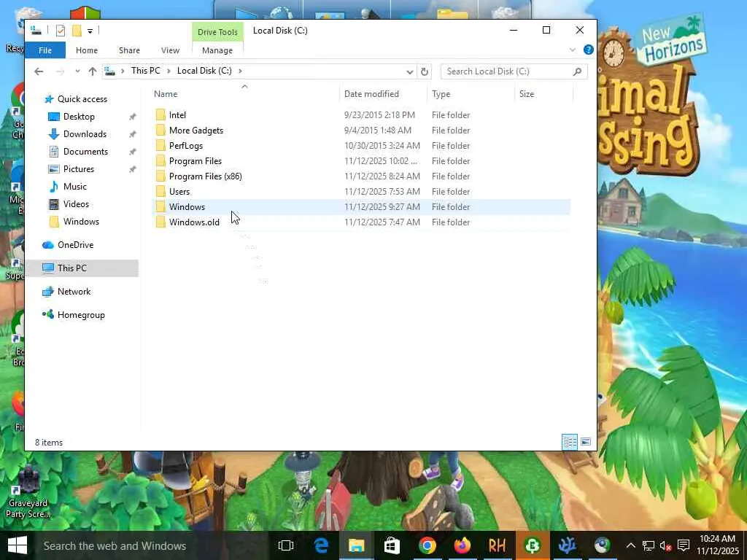This screenshot has width=747, height=560.
Task: Select the Program Files (x86) folder
Action: 361,176
